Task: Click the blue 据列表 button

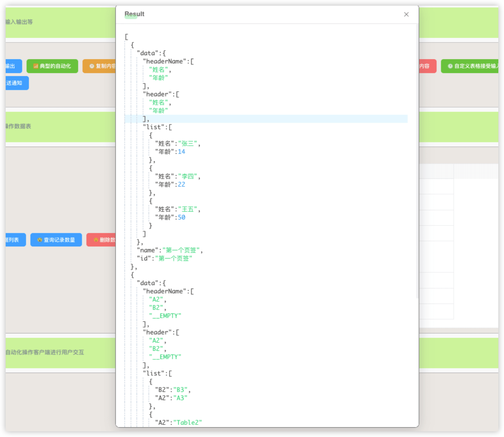Action: (15, 240)
